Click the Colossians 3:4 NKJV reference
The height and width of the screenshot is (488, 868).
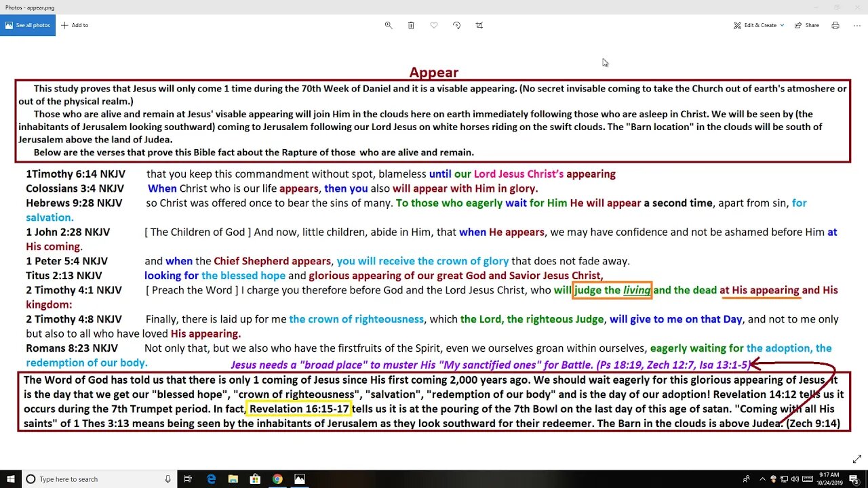(x=75, y=188)
